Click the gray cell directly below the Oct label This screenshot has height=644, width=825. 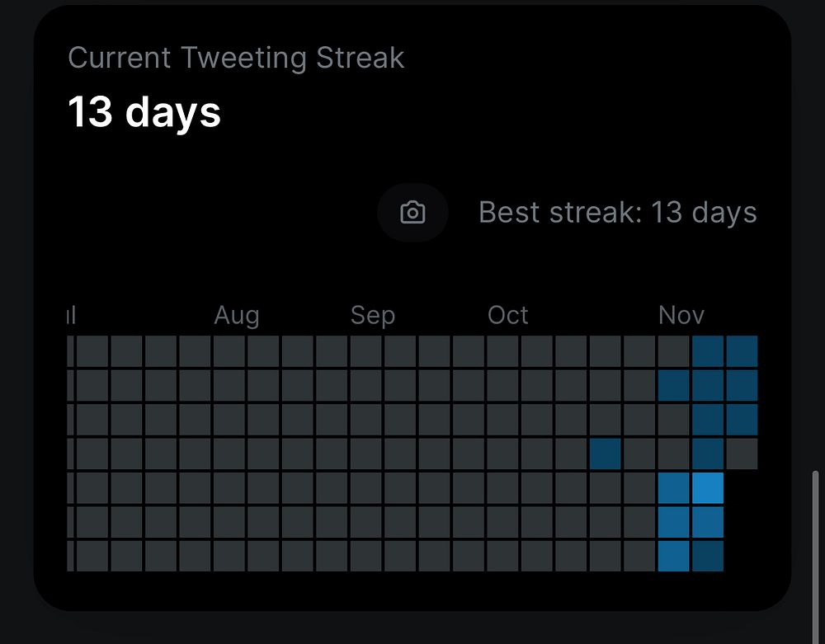point(502,350)
